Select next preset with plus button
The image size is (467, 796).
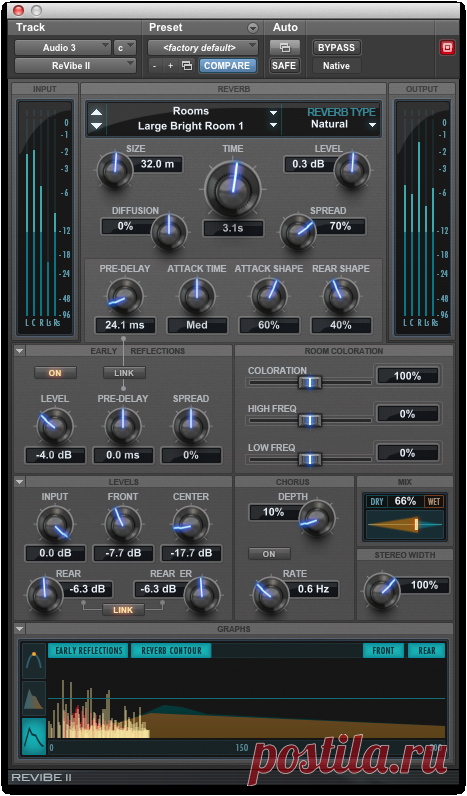click(x=171, y=65)
